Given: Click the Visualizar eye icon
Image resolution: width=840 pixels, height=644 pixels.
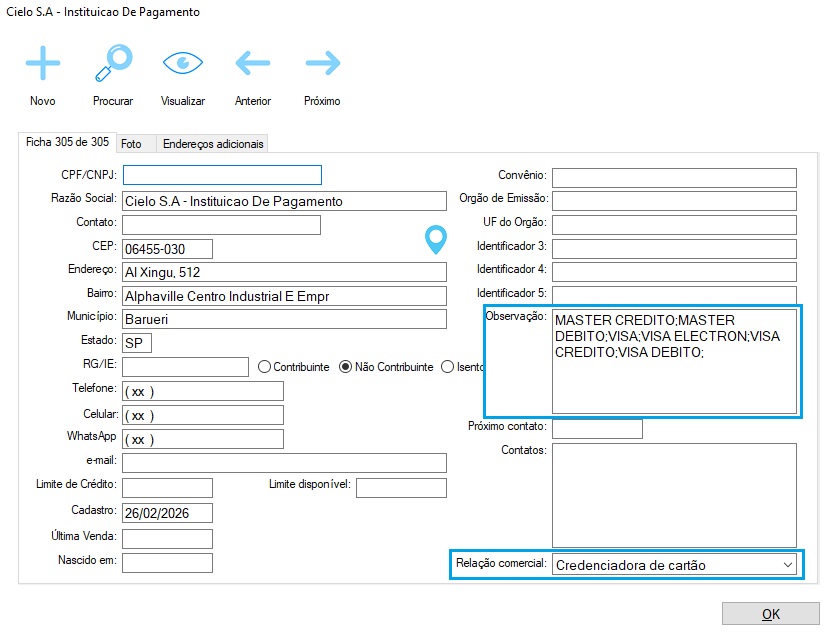Looking at the screenshot, I should coord(182,64).
